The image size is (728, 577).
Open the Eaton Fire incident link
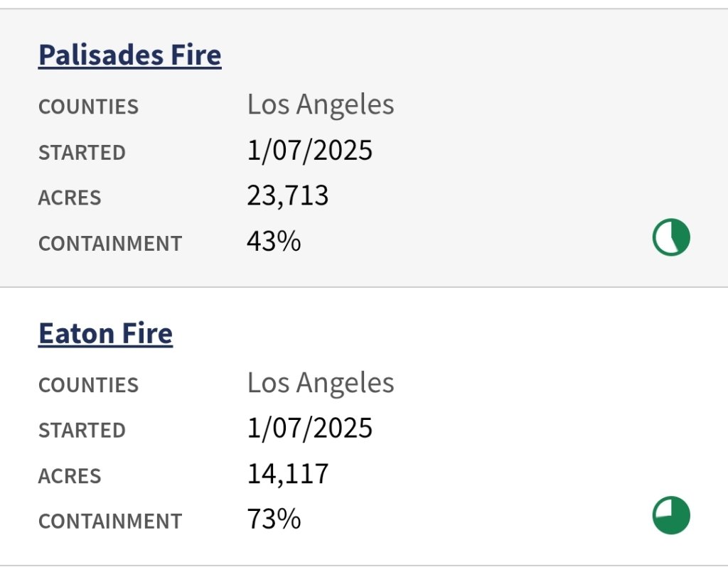105,333
